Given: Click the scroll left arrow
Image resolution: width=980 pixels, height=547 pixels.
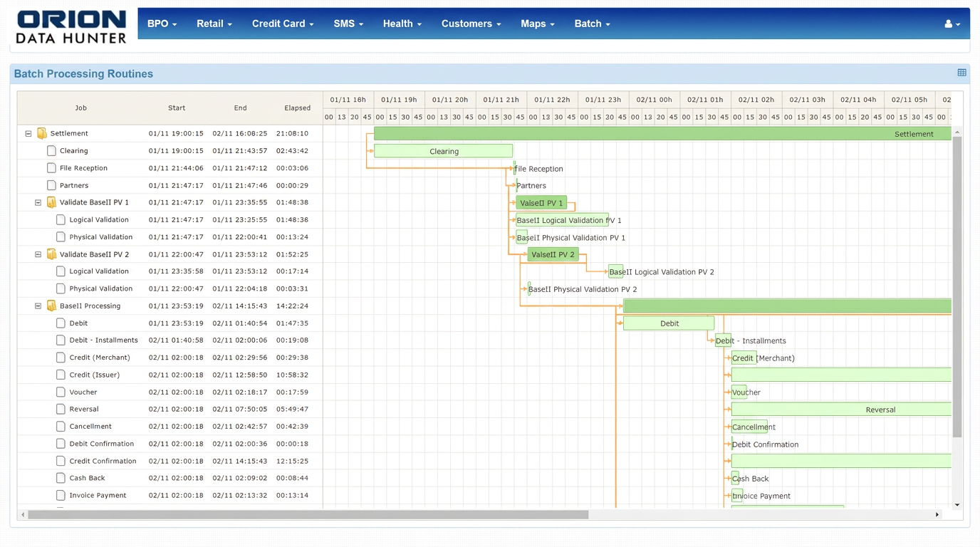Looking at the screenshot, I should pos(23,514).
